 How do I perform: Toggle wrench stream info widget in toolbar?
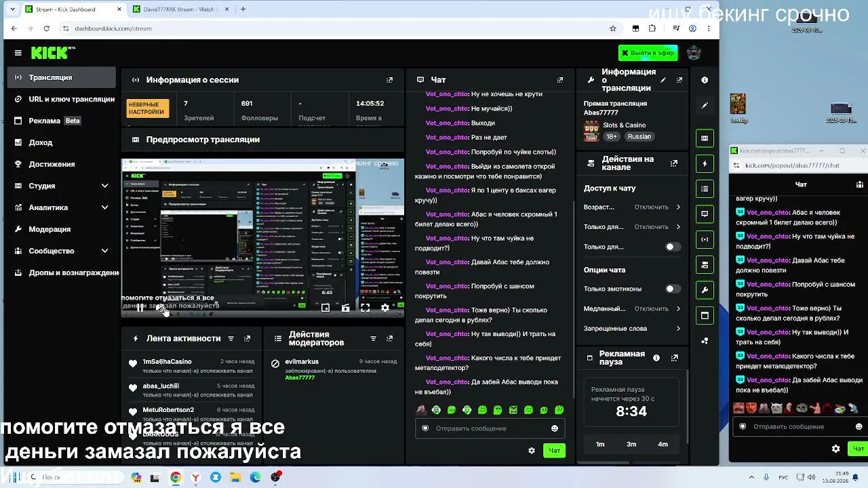tap(705, 290)
